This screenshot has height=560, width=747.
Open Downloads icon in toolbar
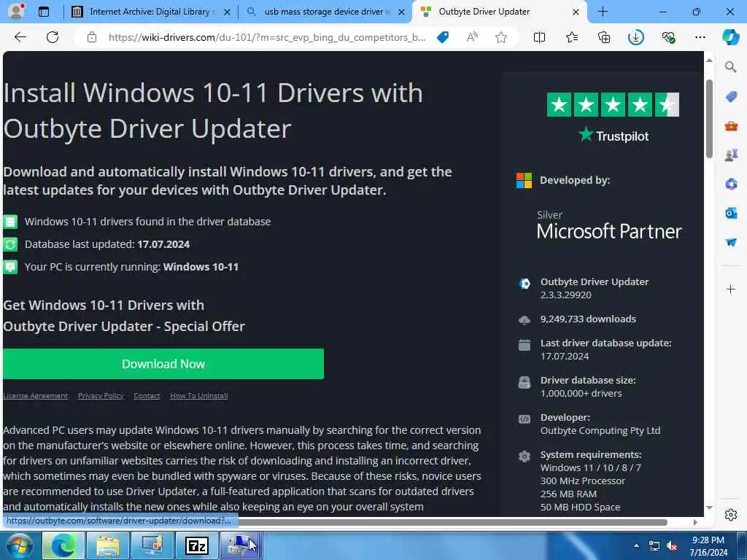[636, 37]
